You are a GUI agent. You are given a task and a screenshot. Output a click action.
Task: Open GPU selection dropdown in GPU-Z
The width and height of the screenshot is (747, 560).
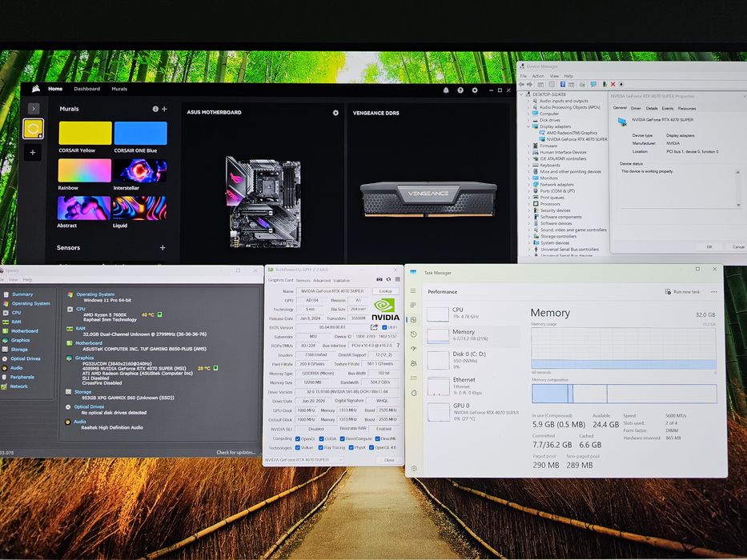(303, 460)
